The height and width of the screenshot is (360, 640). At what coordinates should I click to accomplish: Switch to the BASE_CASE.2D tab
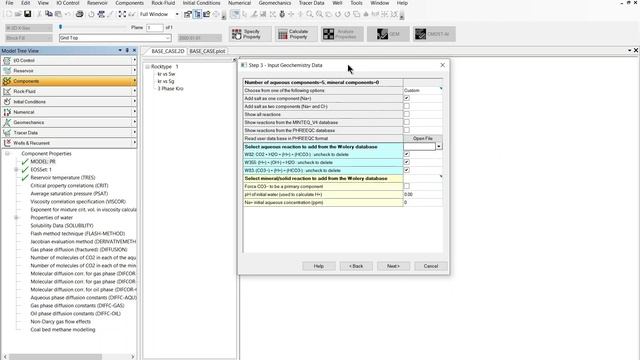coord(167,51)
